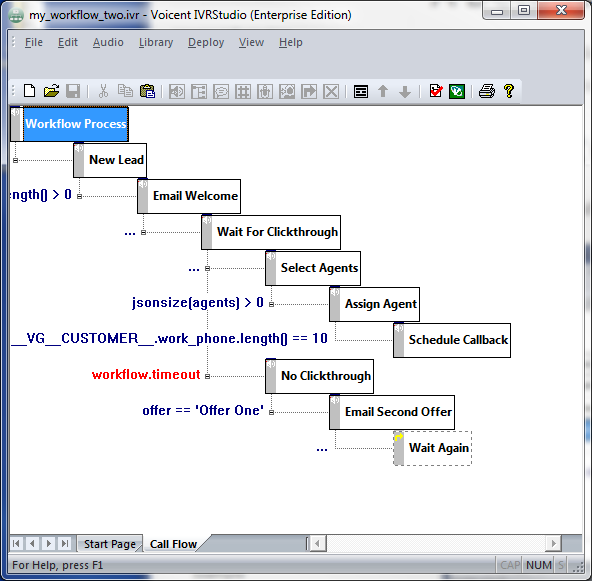Image resolution: width=592 pixels, height=581 pixels.
Task: Open the Deploy menu
Action: click(x=206, y=42)
